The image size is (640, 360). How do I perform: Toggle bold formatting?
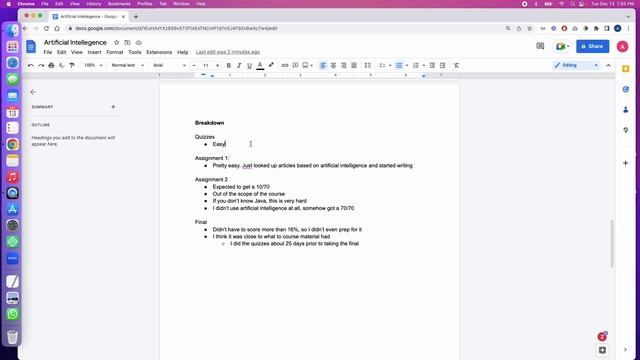pos(229,65)
